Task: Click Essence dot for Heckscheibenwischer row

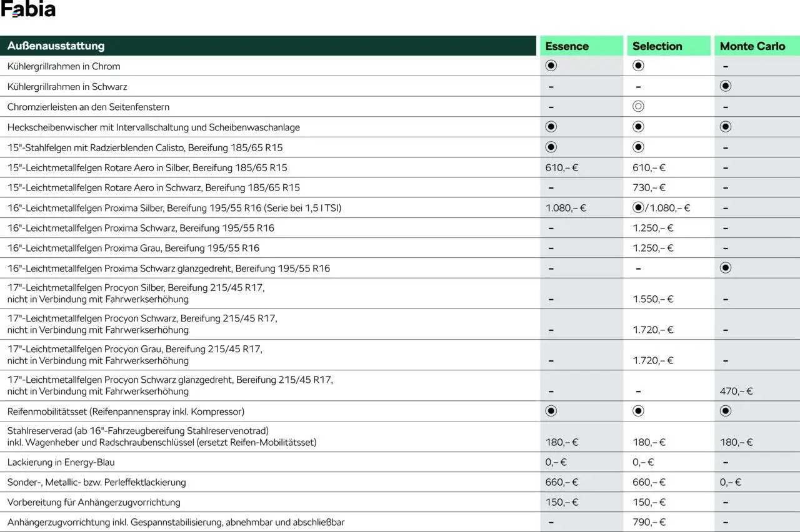Action: pos(551,127)
